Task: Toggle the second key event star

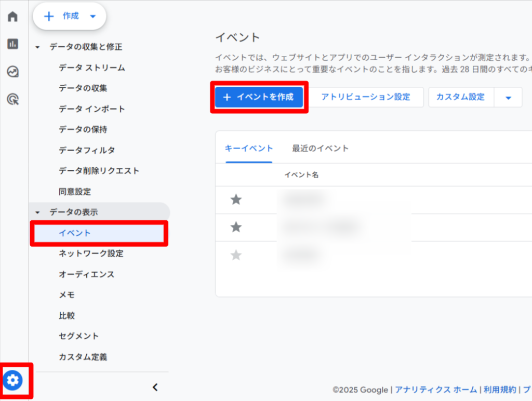Action: [236, 227]
